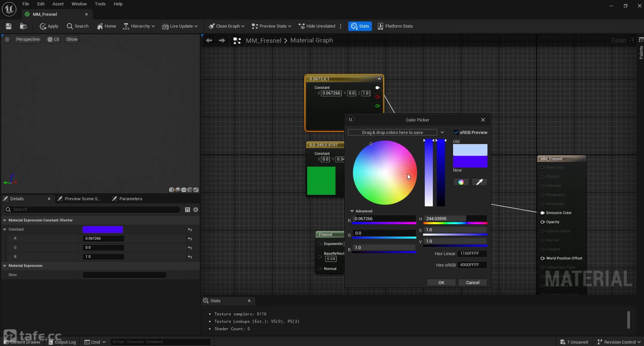Image resolution: width=644 pixels, height=346 pixels.
Task: Click the Opacity input pin
Action: 543,222
